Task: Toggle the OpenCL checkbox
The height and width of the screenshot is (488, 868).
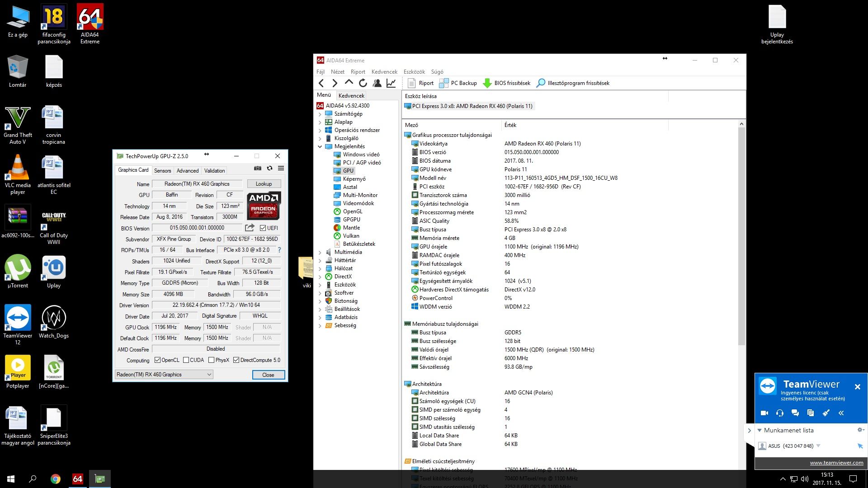Action: [157, 360]
